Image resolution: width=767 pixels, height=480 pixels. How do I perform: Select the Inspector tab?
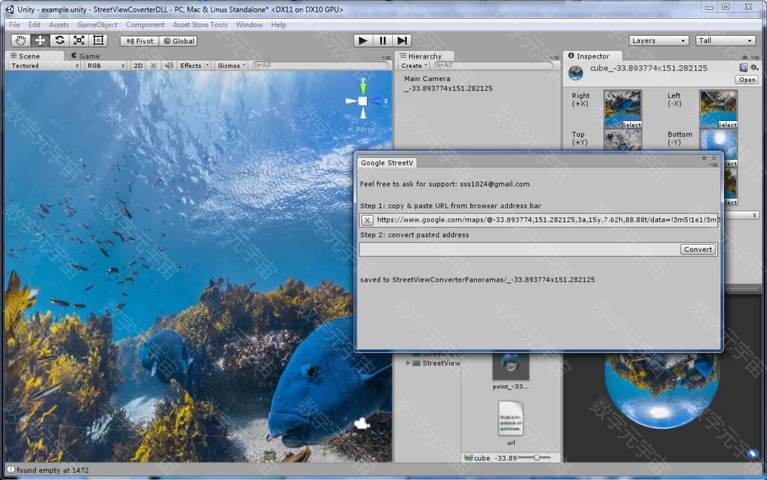[593, 56]
